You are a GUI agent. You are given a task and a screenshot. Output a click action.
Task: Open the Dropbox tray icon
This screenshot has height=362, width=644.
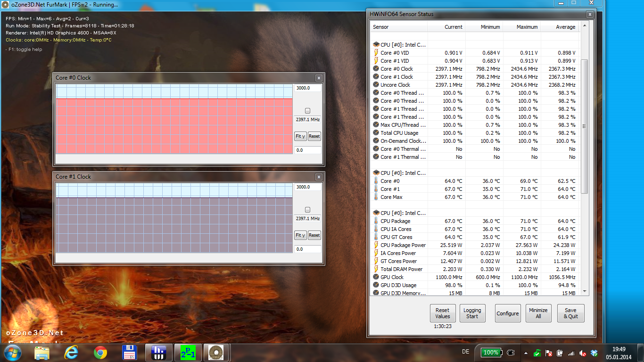tap(594, 353)
